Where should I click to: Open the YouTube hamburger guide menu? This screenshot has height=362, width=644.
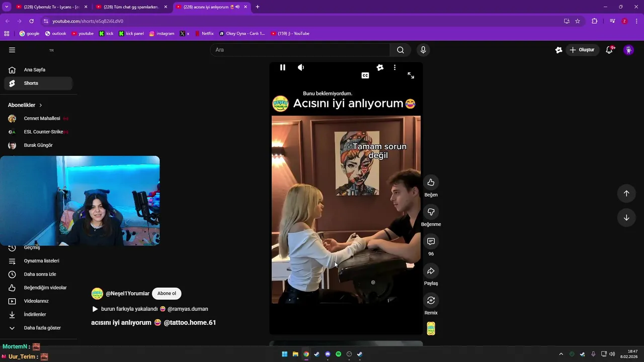pos(12,50)
